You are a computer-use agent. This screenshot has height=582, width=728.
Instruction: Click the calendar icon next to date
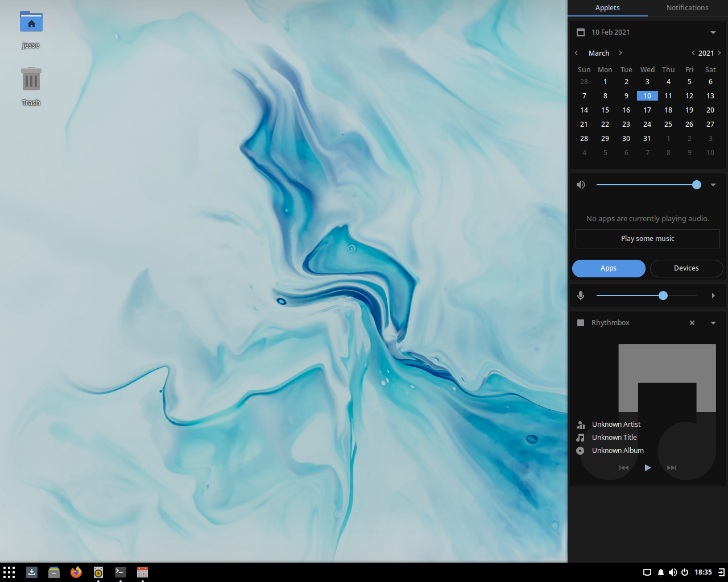(x=581, y=32)
